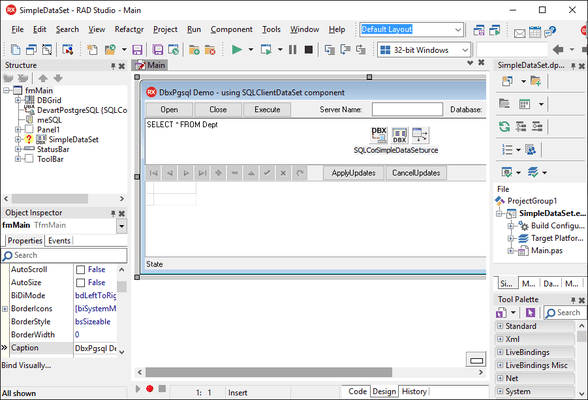This screenshot has height=400, width=588.
Task: Click the CancelUpdates button
Action: (416, 173)
